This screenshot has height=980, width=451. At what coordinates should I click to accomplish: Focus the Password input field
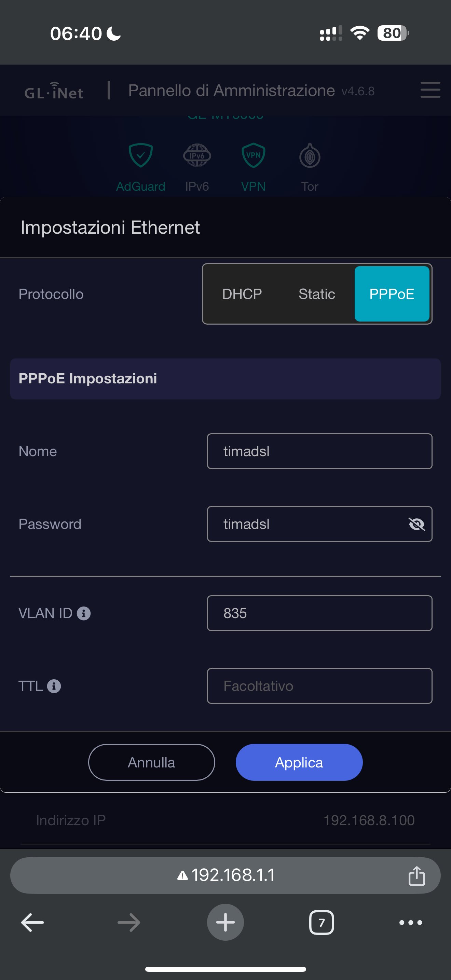tap(319, 524)
